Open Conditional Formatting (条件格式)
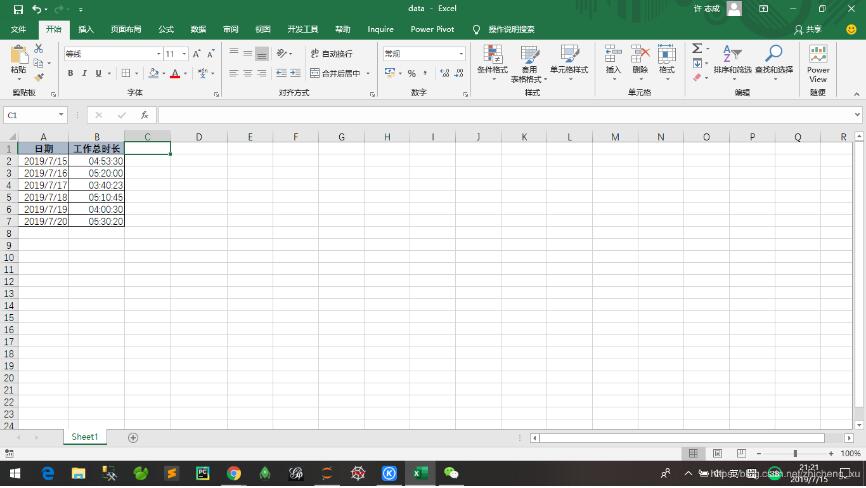Image resolution: width=866 pixels, height=488 pixels. click(492, 62)
